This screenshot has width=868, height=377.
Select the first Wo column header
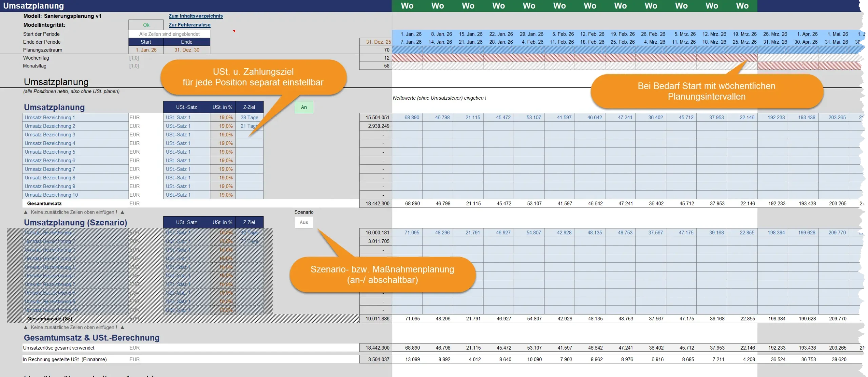[x=407, y=6]
